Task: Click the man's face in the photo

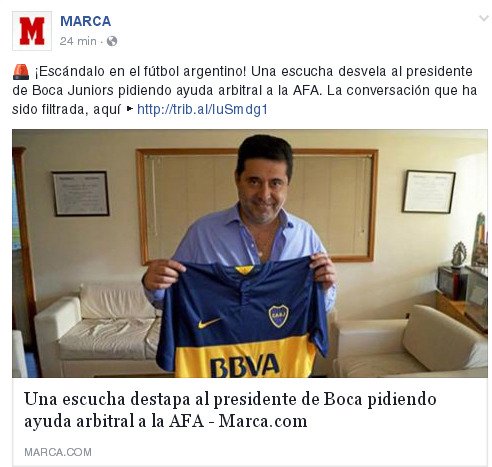Action: click(264, 191)
